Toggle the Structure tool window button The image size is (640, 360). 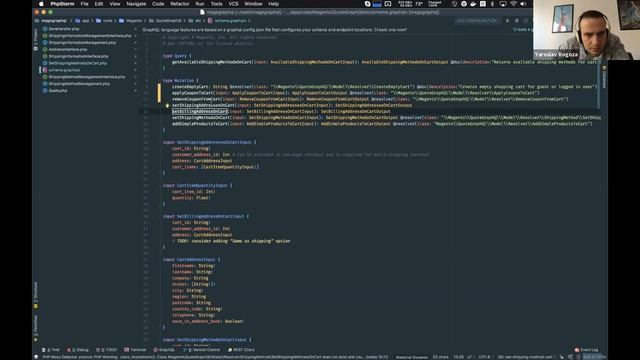point(36,295)
